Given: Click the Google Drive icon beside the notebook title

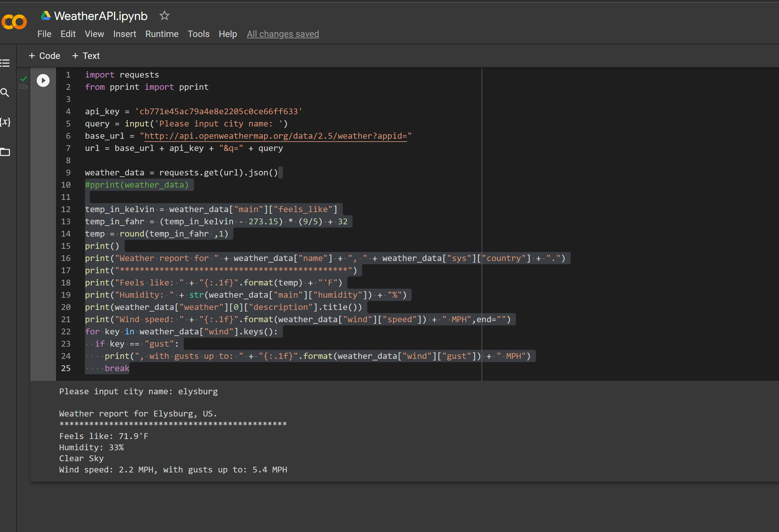Looking at the screenshot, I should (x=46, y=15).
